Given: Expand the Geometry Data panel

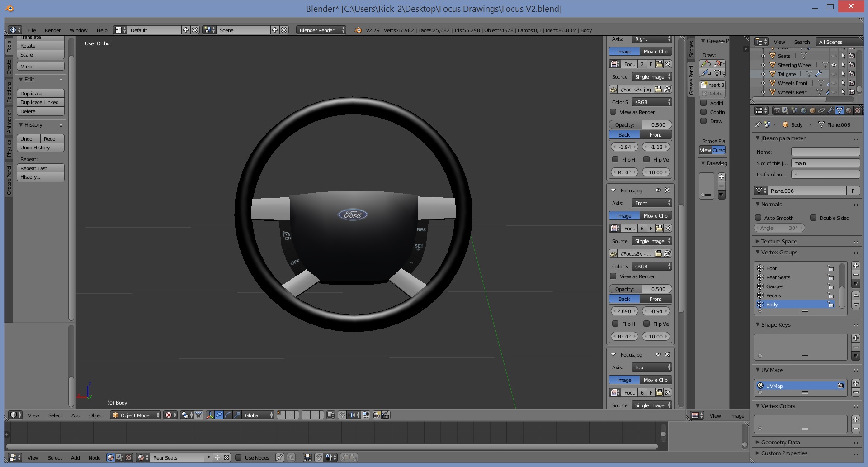Looking at the screenshot, I should coord(758,442).
